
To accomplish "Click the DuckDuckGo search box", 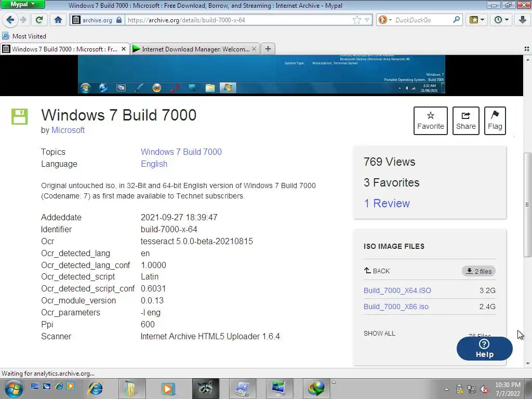I will coord(422,20).
